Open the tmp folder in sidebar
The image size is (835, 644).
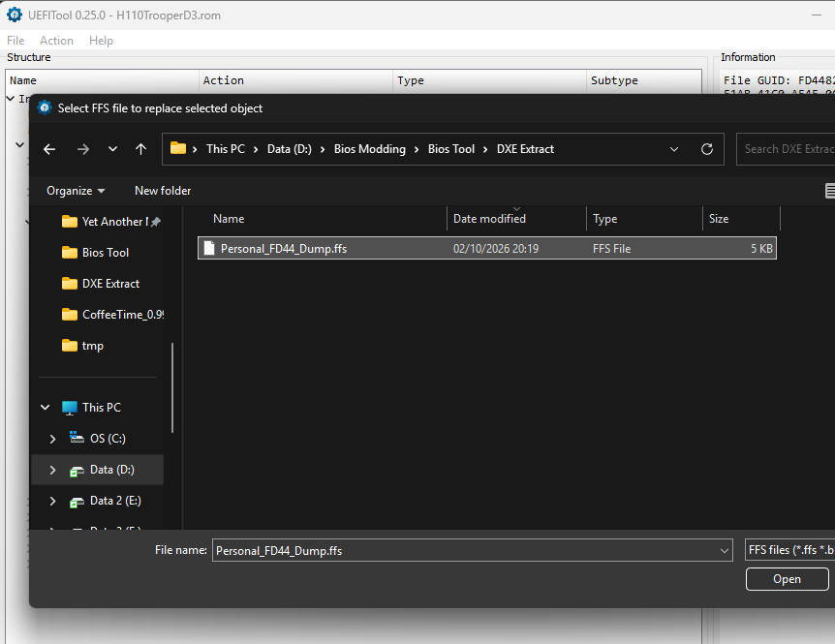click(83, 346)
